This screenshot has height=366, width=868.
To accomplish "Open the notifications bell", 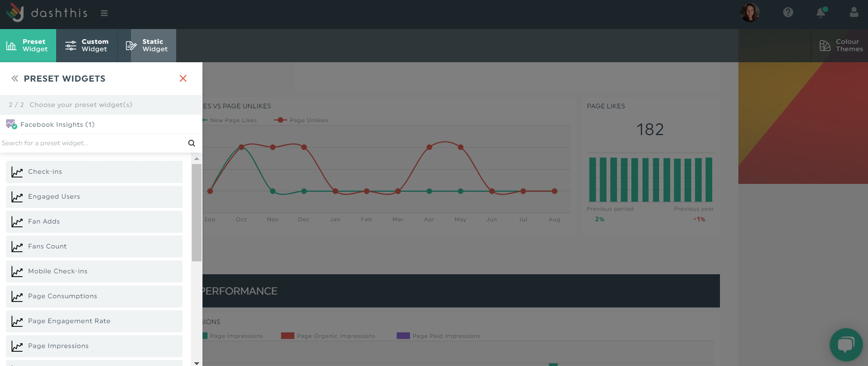I will [x=821, y=12].
